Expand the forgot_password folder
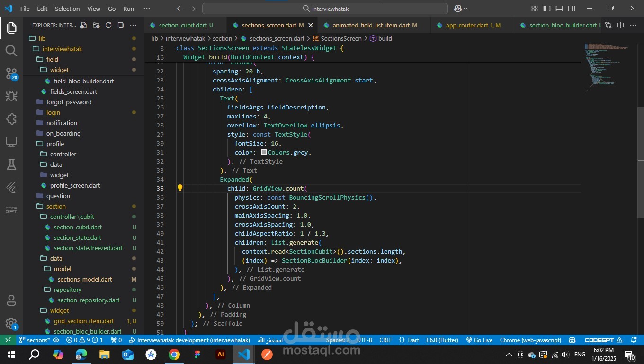Screen dimensions: 644x364 tap(69, 102)
